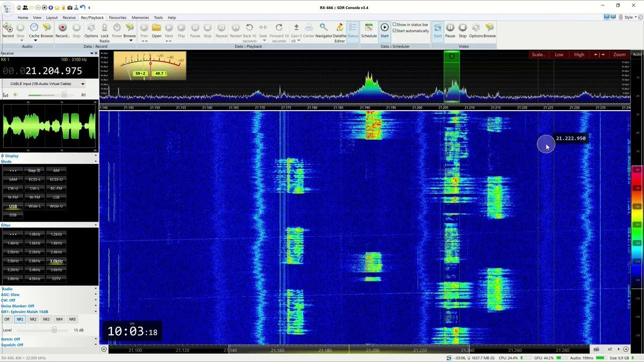Open the Tools ribbon tab
Viewport: 644px width, 362px height.
click(x=158, y=18)
